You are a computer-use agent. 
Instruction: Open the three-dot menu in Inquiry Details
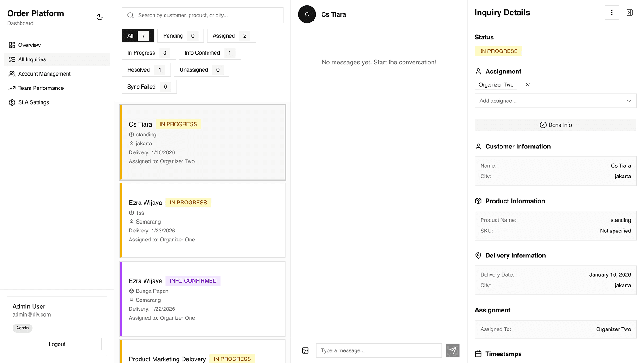click(x=611, y=13)
